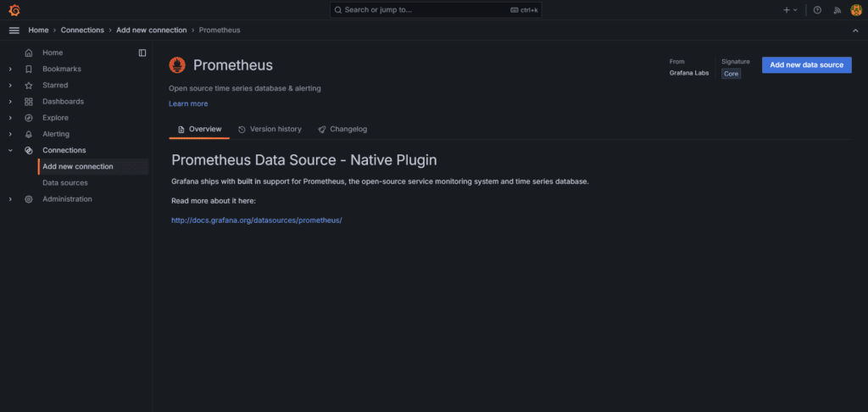Viewport: 868px width, 412px height.
Task: Open the Learn more link
Action: tap(188, 103)
